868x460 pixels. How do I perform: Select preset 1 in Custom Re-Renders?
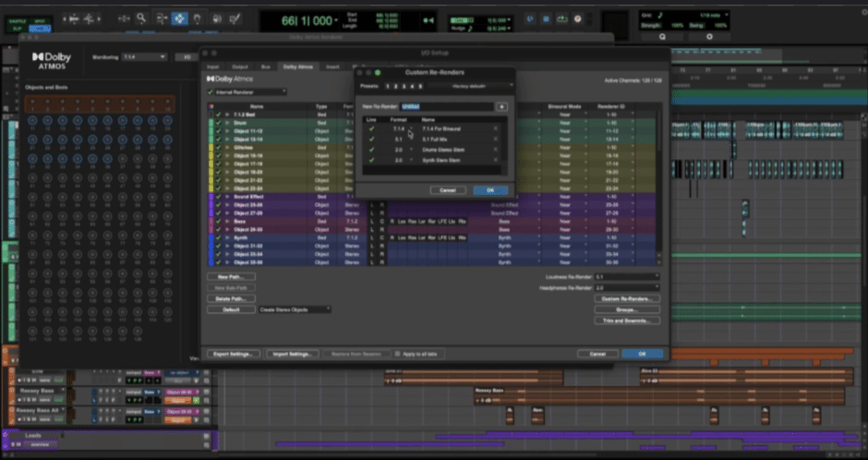click(388, 86)
